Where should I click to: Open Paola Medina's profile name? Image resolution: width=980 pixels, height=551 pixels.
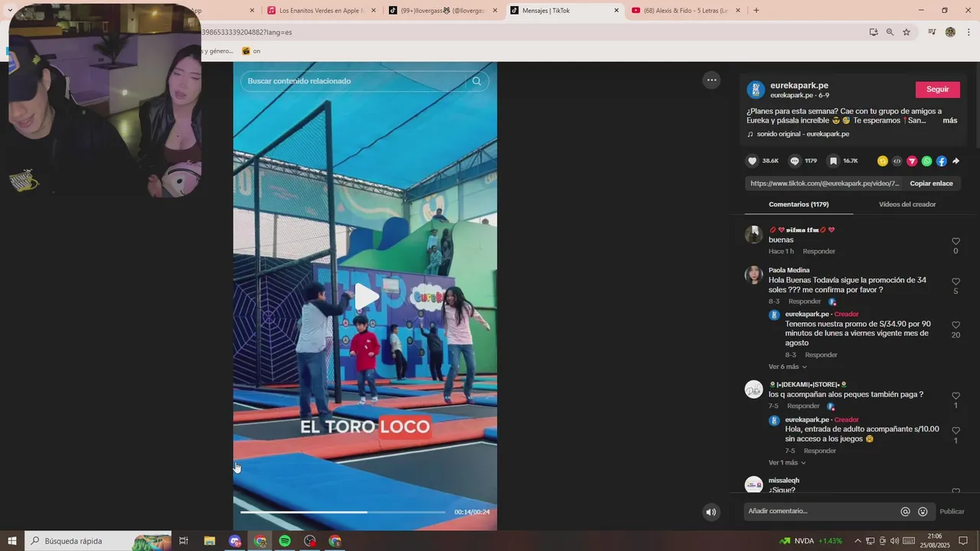789,270
